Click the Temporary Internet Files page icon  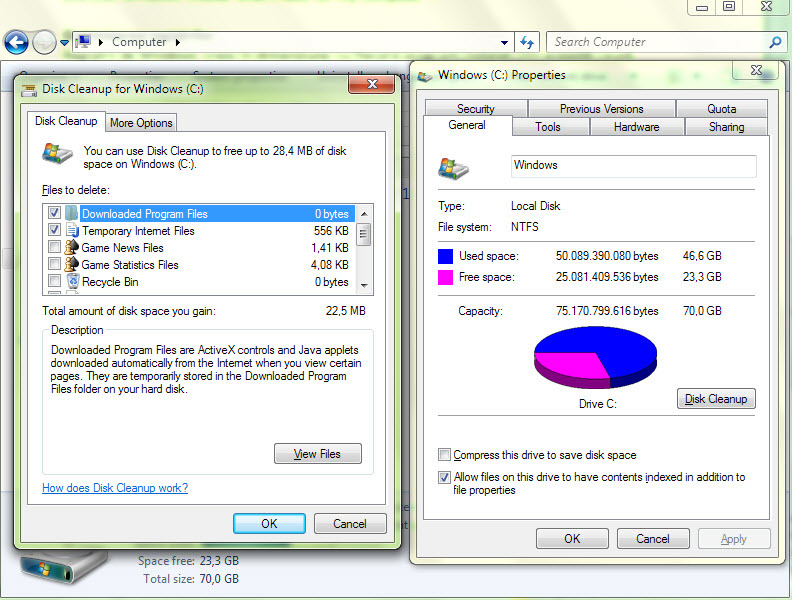tap(72, 230)
